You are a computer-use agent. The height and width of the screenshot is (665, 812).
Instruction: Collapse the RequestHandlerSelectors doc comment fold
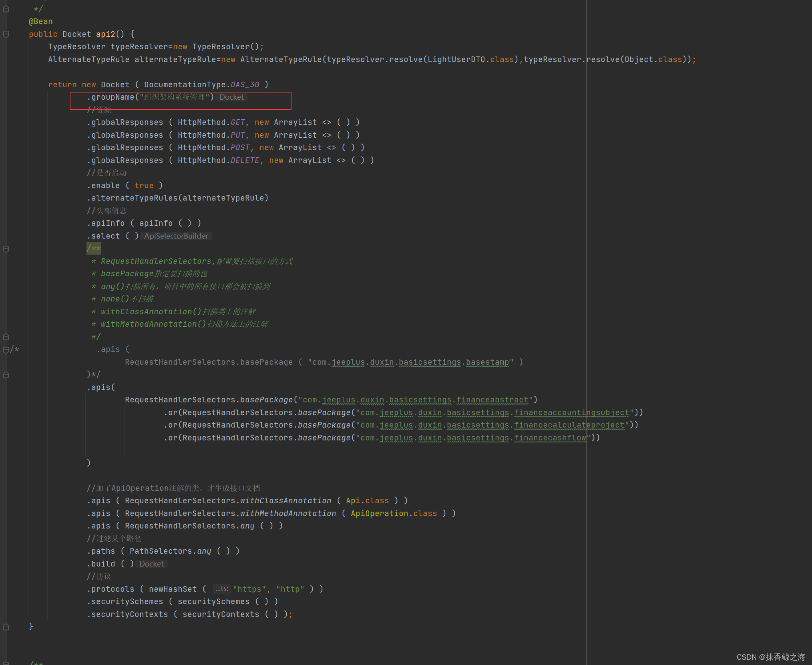coord(6,249)
